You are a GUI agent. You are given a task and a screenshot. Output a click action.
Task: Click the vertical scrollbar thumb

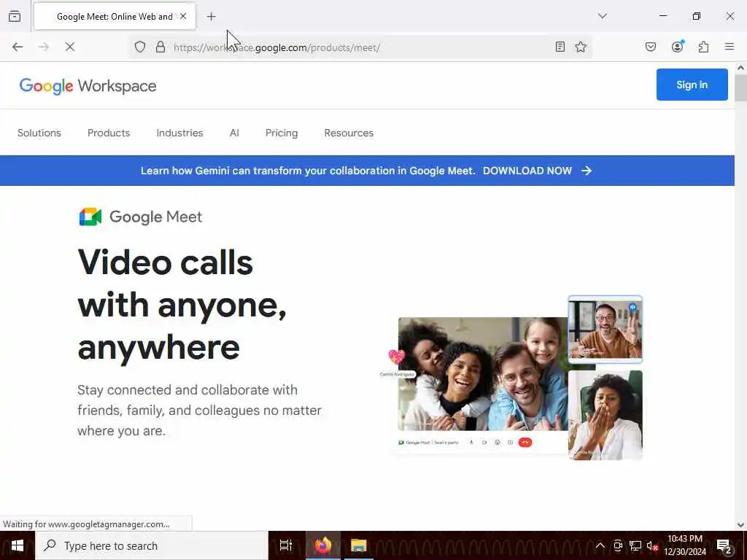[740, 87]
